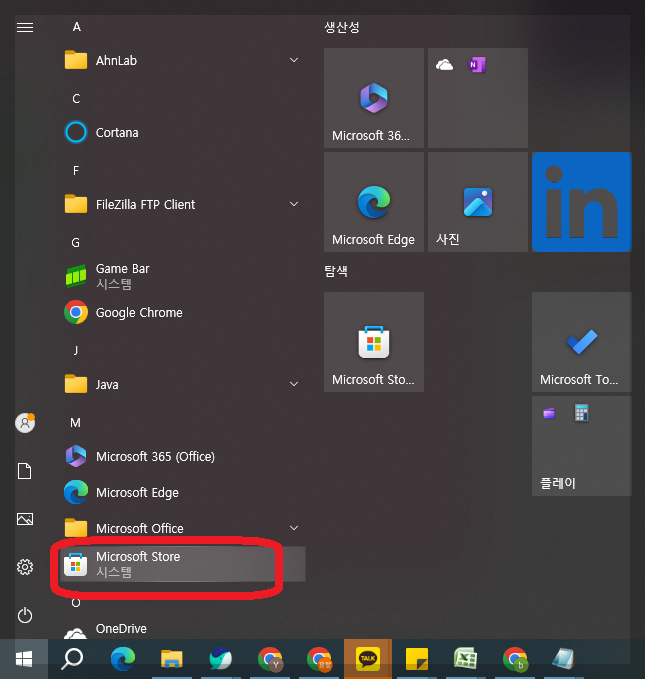Open Excel from the taskbar
This screenshot has width=645, height=679.
(466, 659)
